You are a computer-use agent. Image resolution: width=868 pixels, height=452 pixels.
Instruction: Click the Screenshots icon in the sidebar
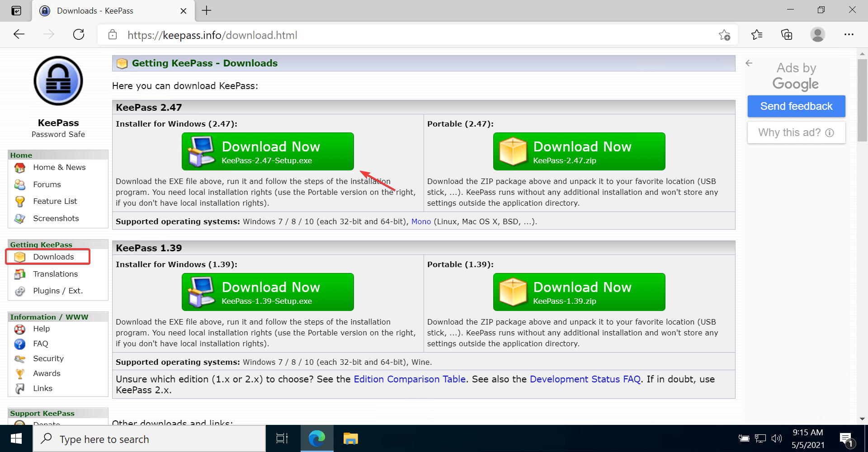pyautogui.click(x=20, y=218)
